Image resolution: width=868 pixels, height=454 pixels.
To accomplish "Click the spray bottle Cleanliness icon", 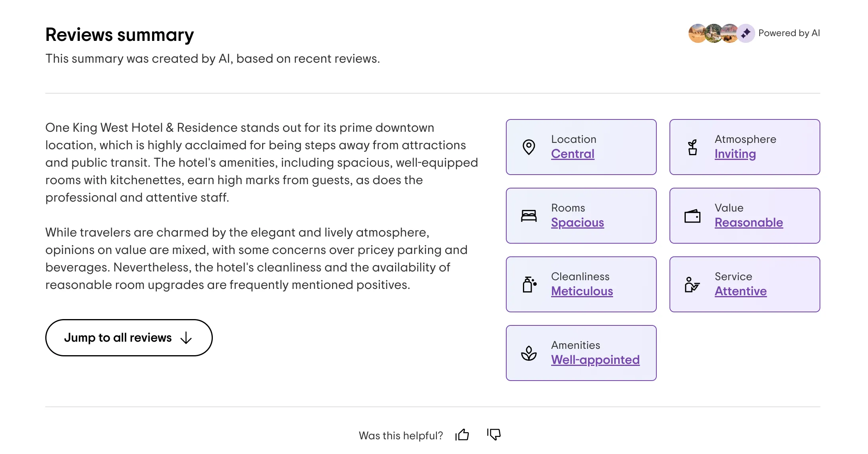I will tap(529, 285).
